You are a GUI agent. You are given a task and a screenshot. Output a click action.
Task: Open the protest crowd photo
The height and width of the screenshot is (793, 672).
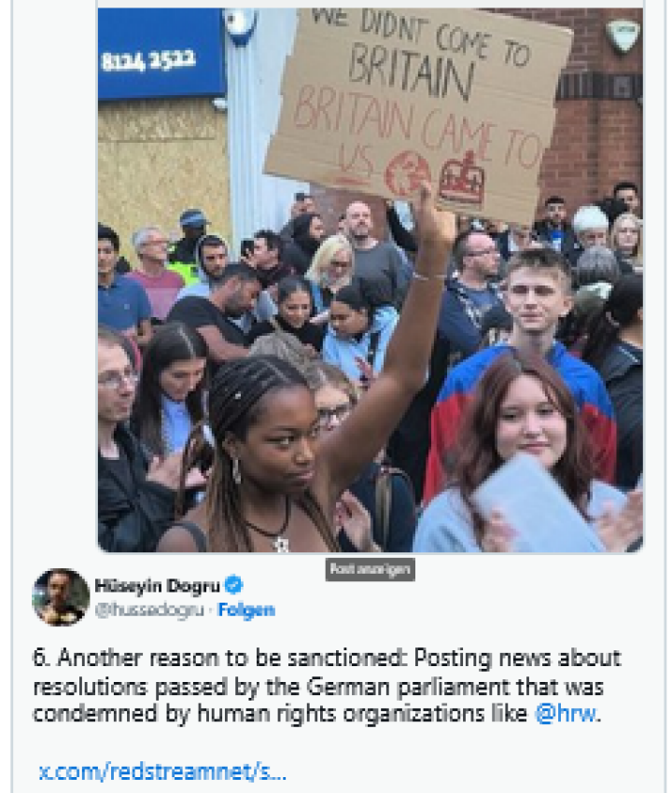(371, 280)
